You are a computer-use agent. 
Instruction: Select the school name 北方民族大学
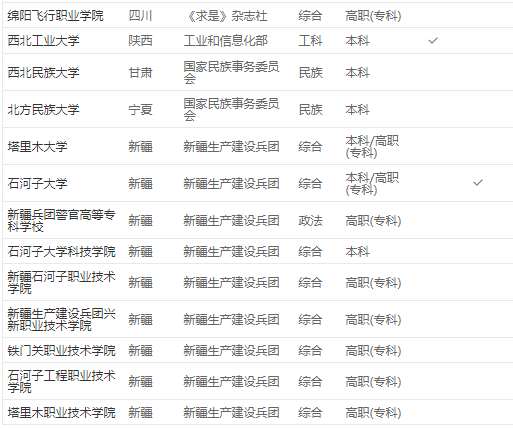pos(43,109)
